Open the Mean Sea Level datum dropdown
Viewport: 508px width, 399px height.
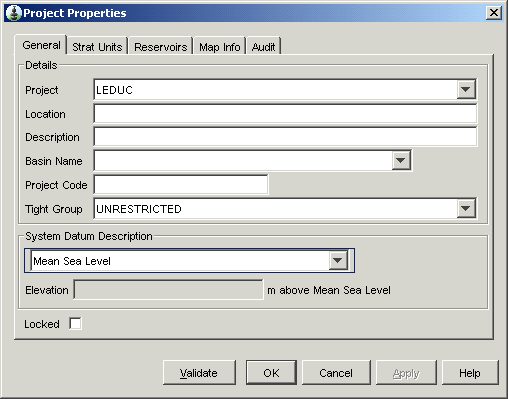click(x=338, y=260)
